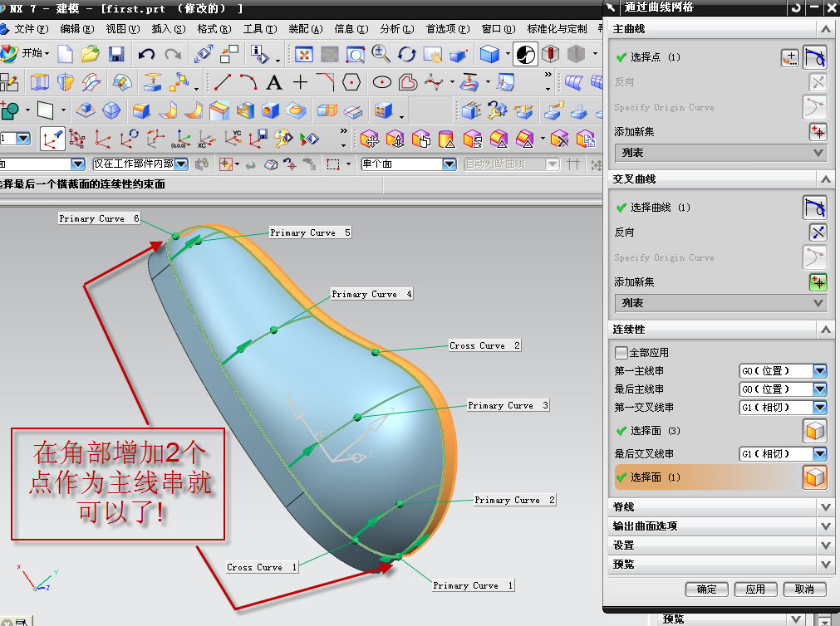The width and height of the screenshot is (840, 626).
Task: Open the 工具(T) menu
Action: click(x=260, y=29)
